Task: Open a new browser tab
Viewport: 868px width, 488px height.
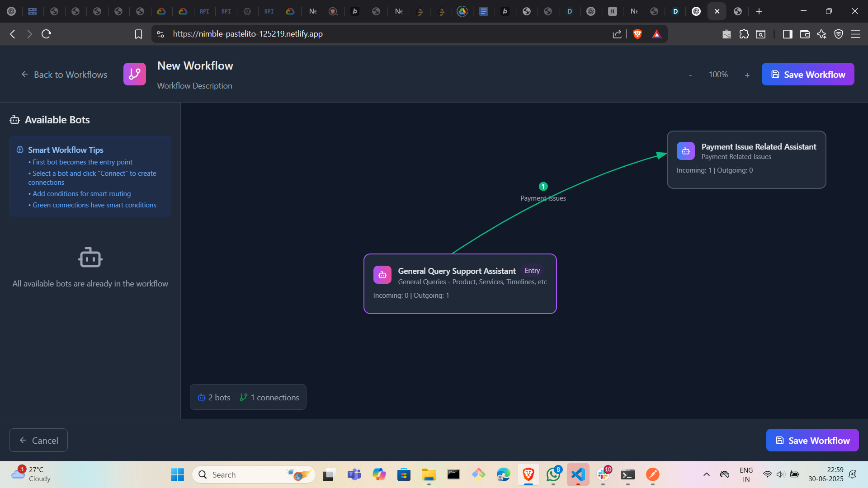Action: pos(759,11)
